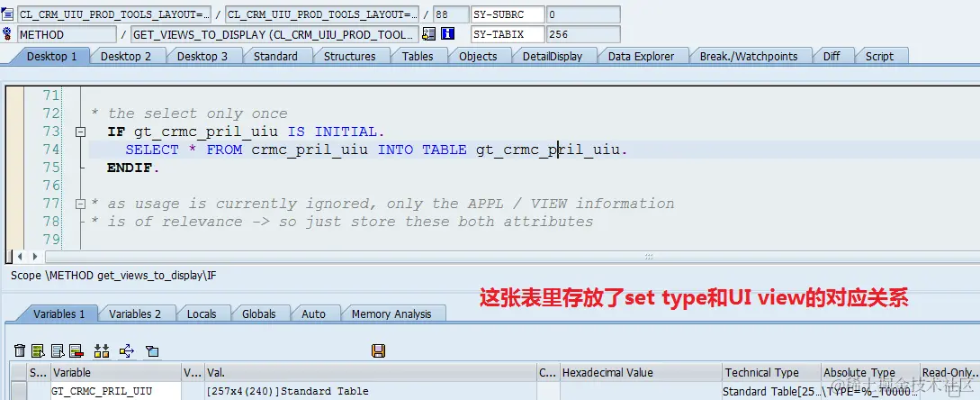
Task: Click the Val. column header
Action: (x=371, y=372)
